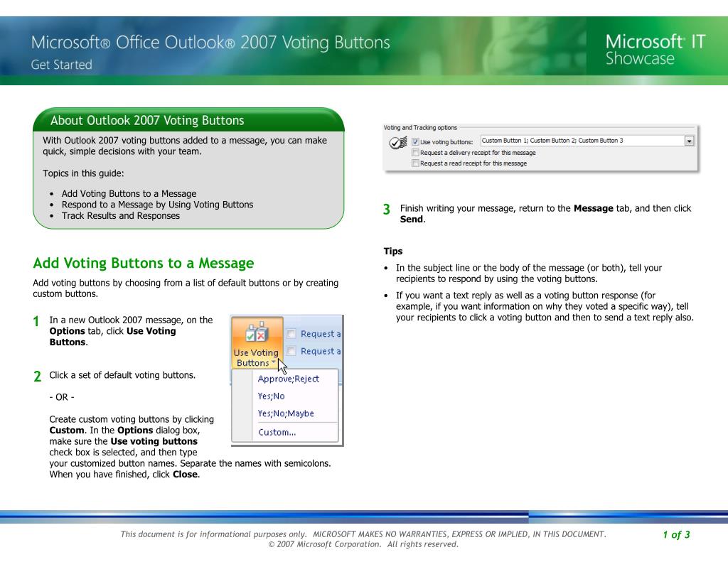Choose Approve;Reject from the voting menu

point(289,379)
